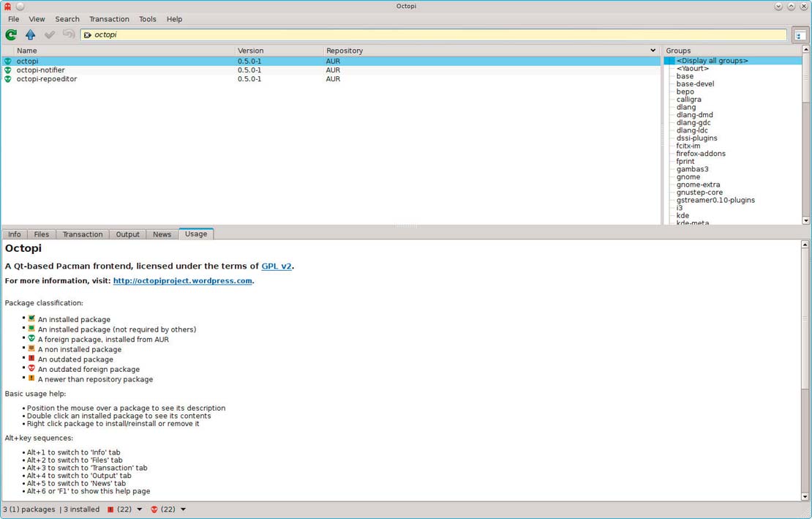Click the icon beside 'A foreign package, installed from AUR'
The width and height of the screenshot is (812, 519).
point(31,338)
